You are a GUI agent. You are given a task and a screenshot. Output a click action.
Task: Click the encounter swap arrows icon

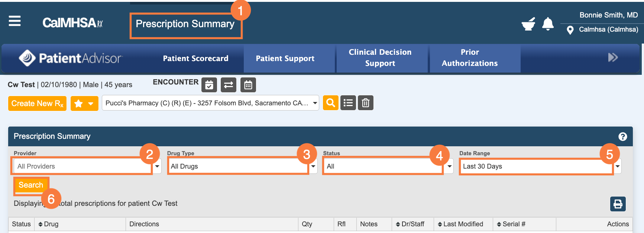229,85
